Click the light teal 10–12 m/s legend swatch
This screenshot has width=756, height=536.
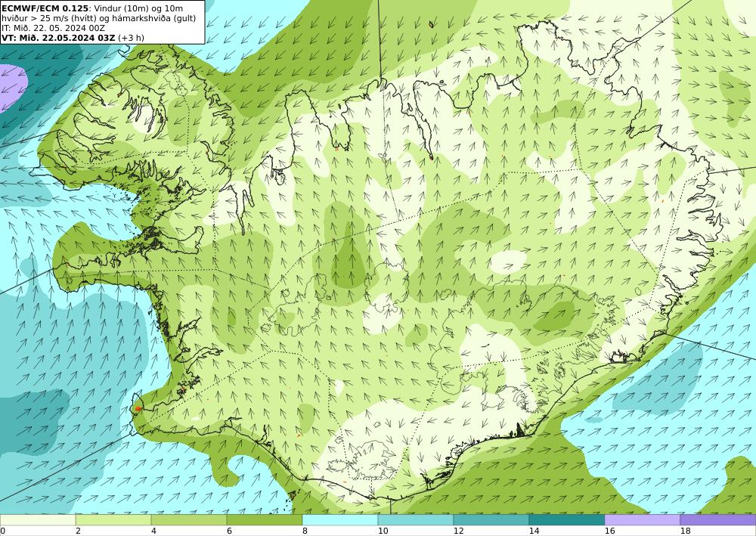pos(416,519)
